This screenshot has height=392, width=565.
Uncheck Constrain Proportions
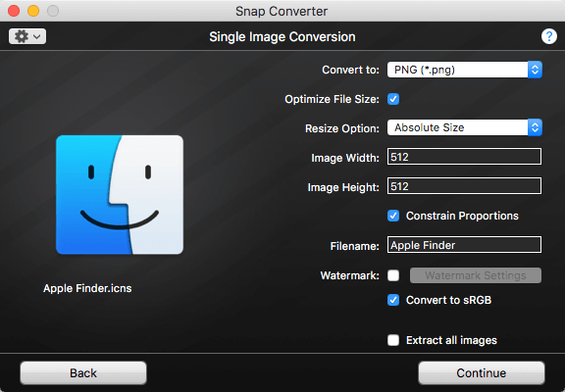(393, 216)
